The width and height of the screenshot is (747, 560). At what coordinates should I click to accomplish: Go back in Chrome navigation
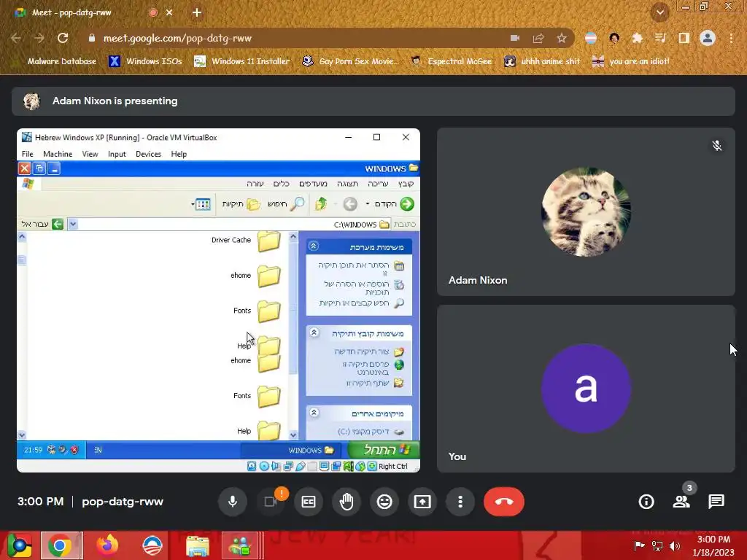(16, 38)
